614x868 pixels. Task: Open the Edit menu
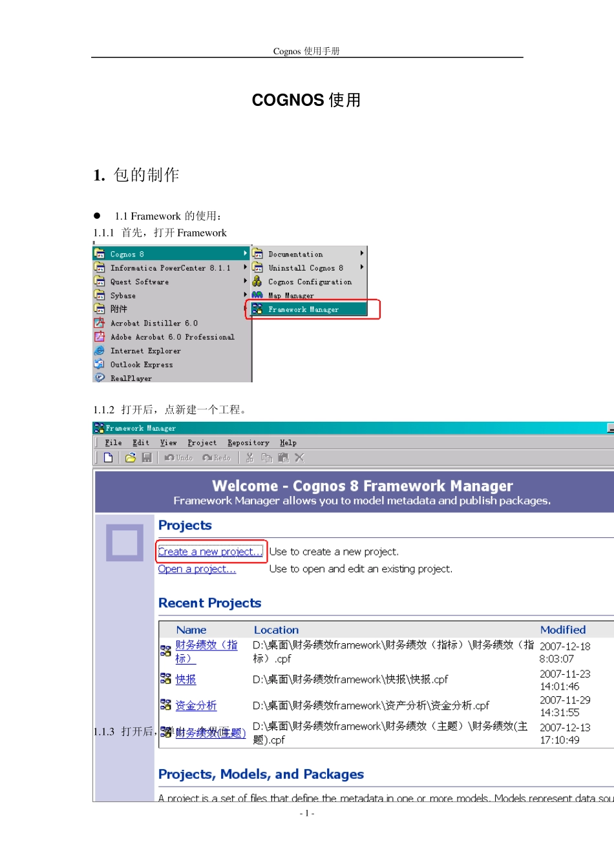[141, 443]
